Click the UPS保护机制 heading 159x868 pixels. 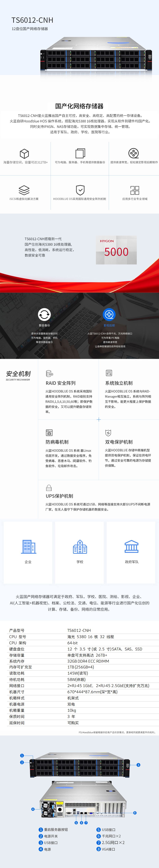click(59, 496)
